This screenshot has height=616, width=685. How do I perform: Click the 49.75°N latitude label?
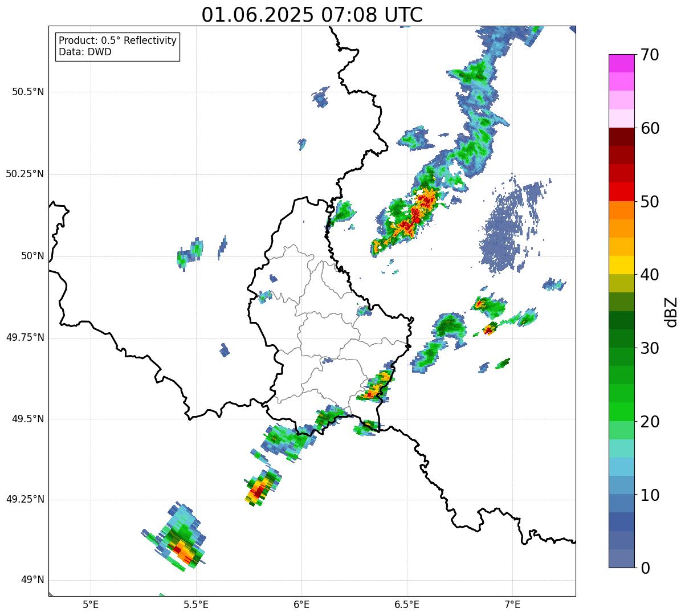tap(25, 337)
